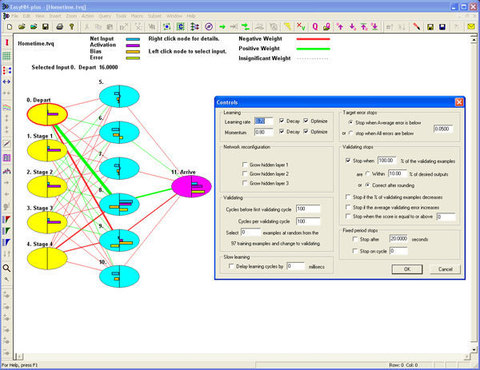Click OK in the Controls dialog

(407, 269)
